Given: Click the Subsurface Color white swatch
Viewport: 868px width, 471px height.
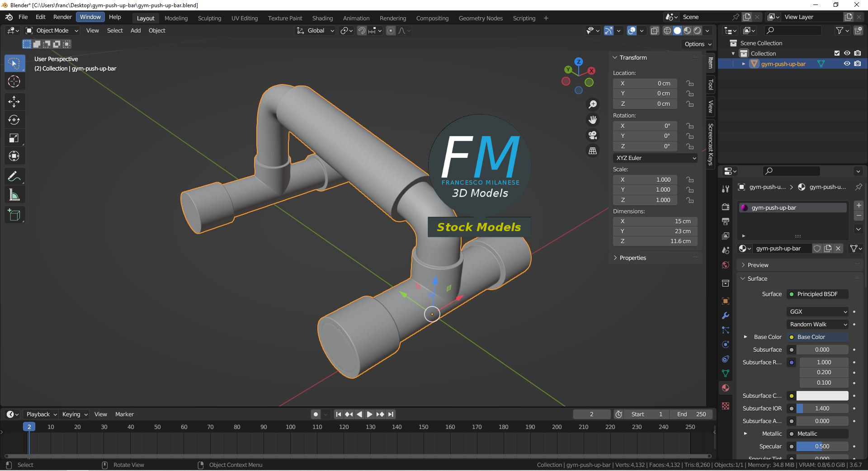Looking at the screenshot, I should [822, 396].
